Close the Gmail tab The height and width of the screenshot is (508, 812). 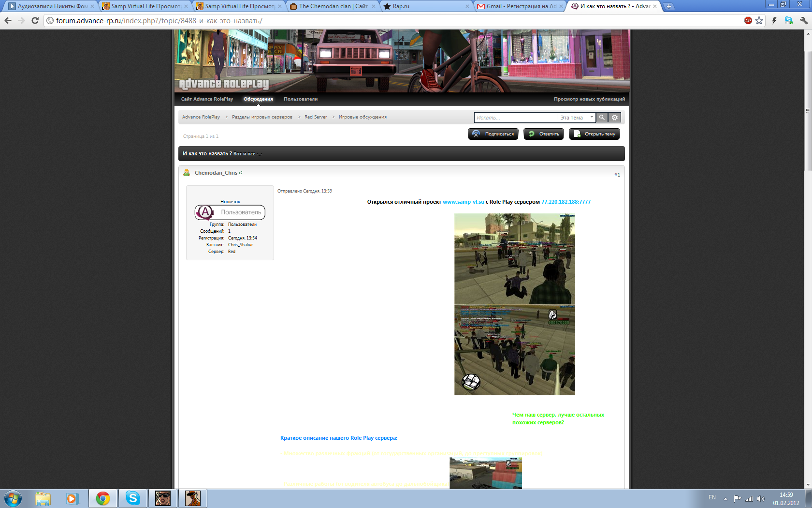pos(561,6)
